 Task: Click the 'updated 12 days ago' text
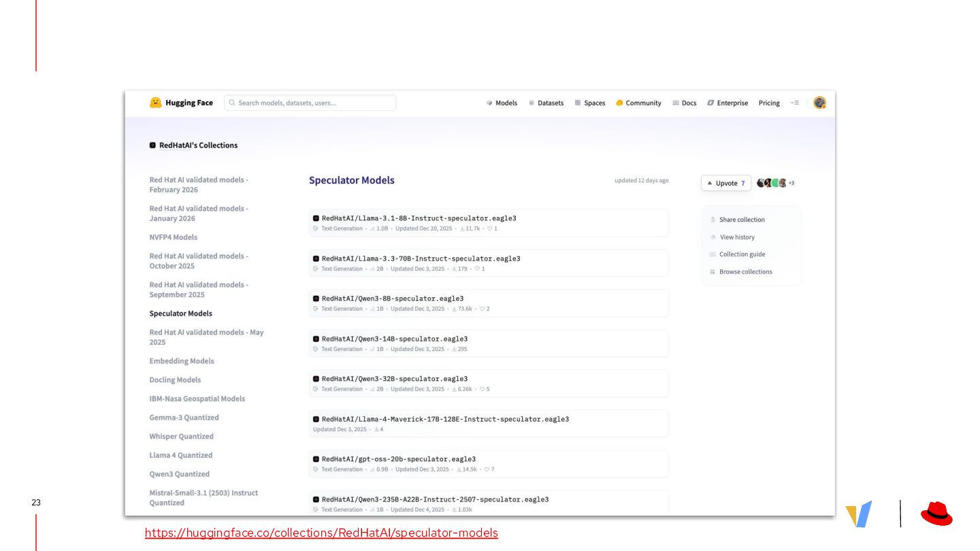click(642, 181)
